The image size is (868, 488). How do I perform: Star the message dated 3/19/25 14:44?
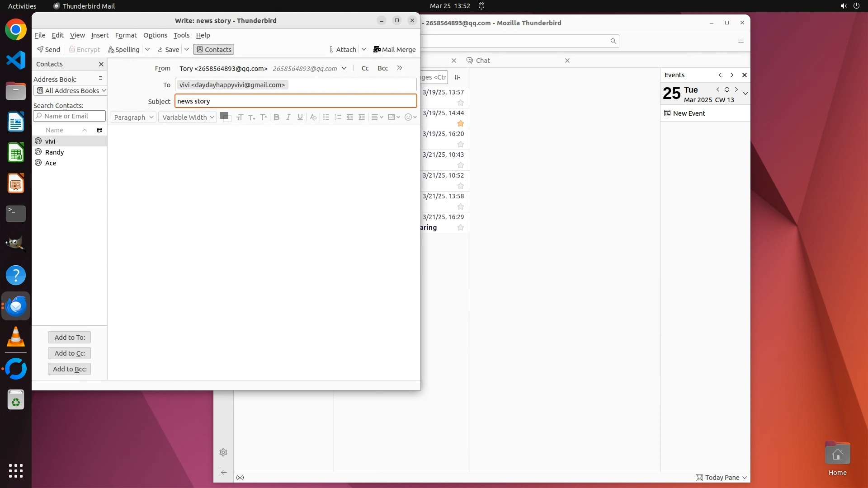(461, 123)
